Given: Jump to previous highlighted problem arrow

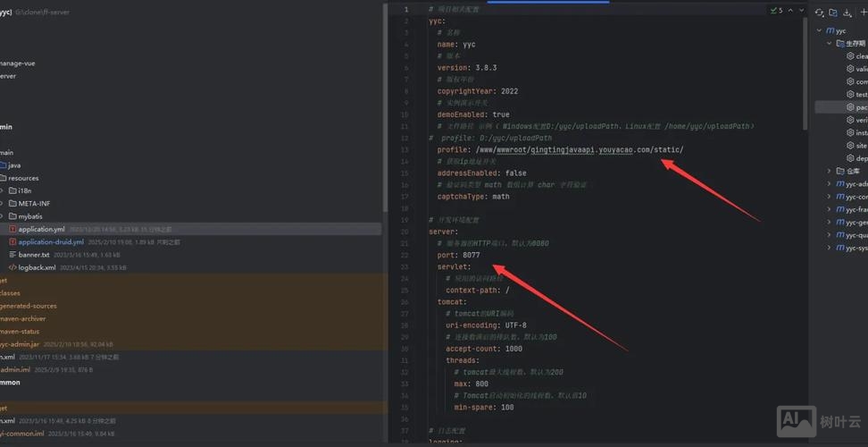Looking at the screenshot, I should [790, 11].
